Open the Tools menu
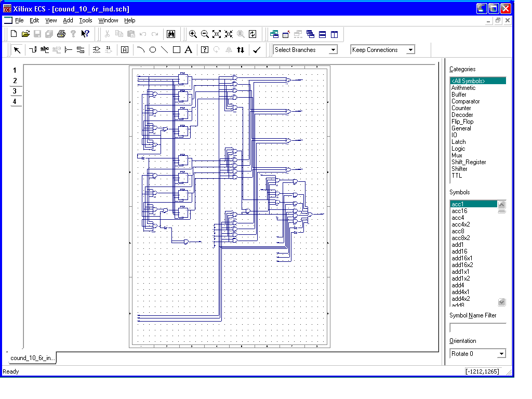 point(86,20)
